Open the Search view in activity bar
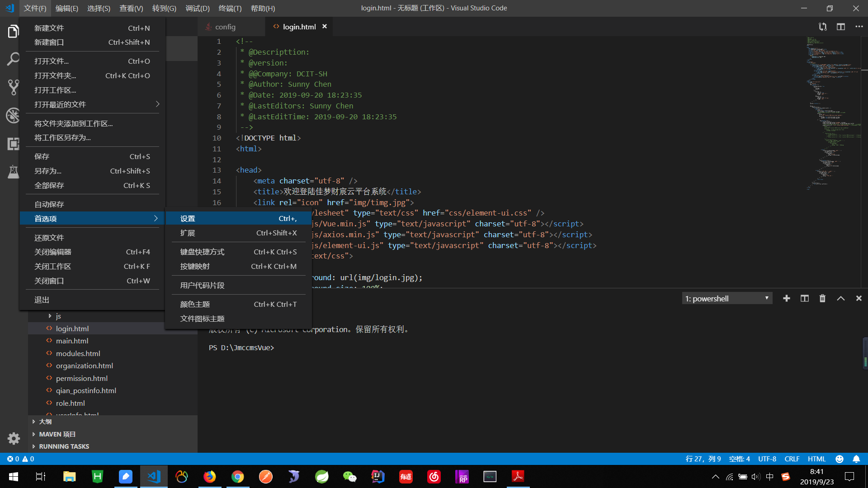 click(x=13, y=59)
